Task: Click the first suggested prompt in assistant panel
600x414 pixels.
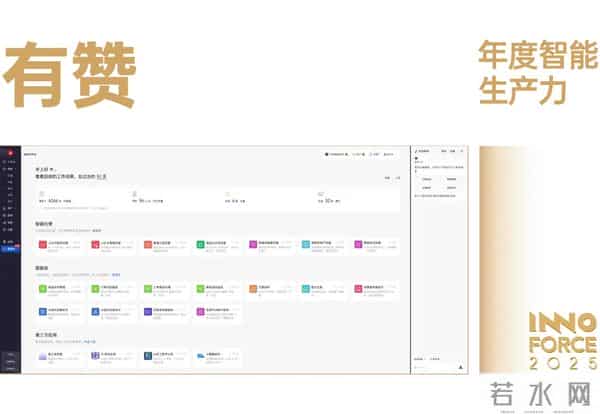Action: (427, 179)
